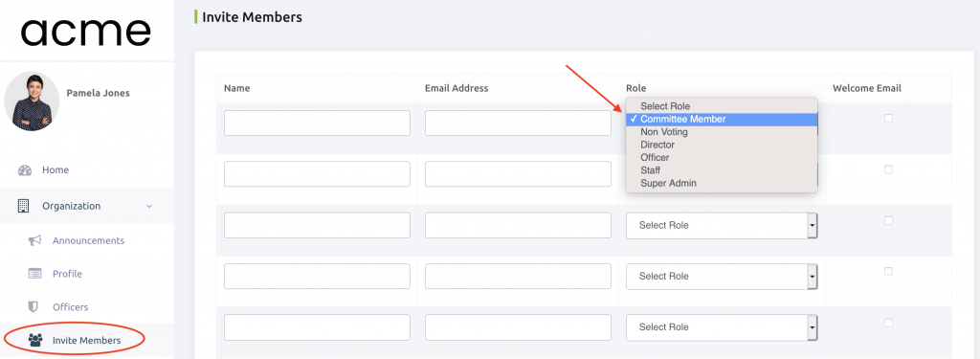Click the Invite Members people icon
Image resolution: width=980 pixels, height=359 pixels.
pos(35,340)
